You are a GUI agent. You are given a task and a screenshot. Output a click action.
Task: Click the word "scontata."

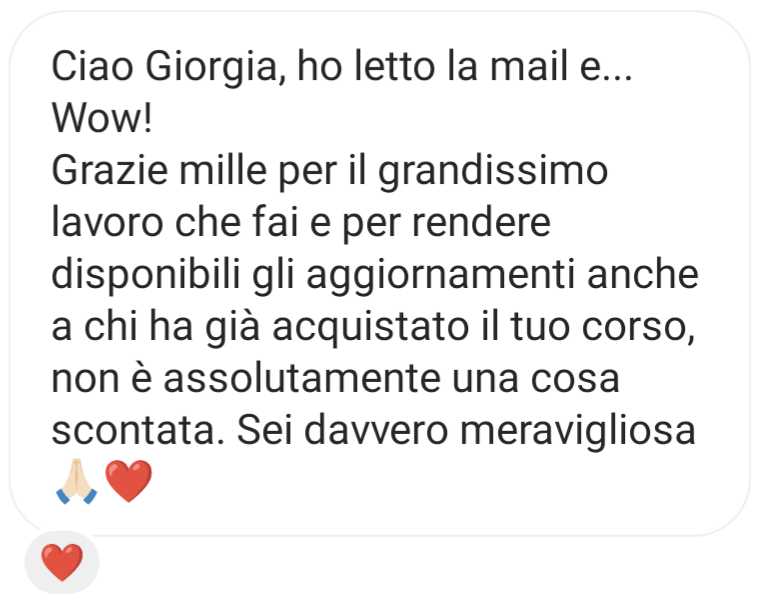(x=138, y=431)
